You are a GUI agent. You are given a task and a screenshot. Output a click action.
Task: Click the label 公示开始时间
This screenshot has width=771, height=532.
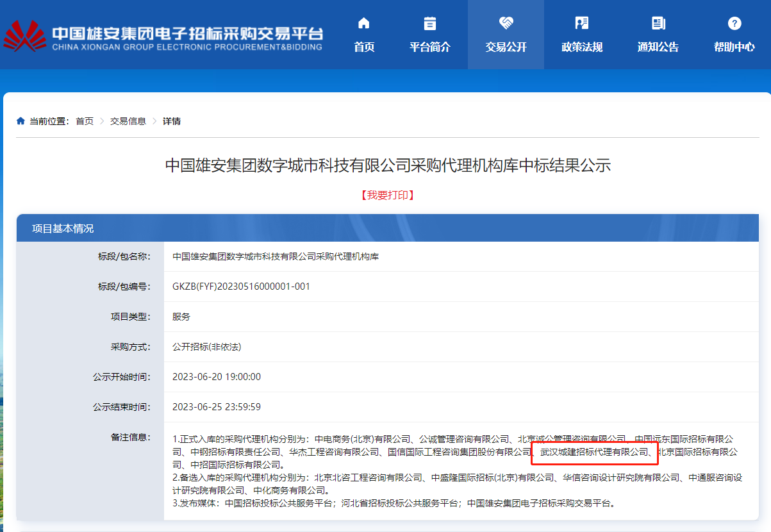point(122,377)
